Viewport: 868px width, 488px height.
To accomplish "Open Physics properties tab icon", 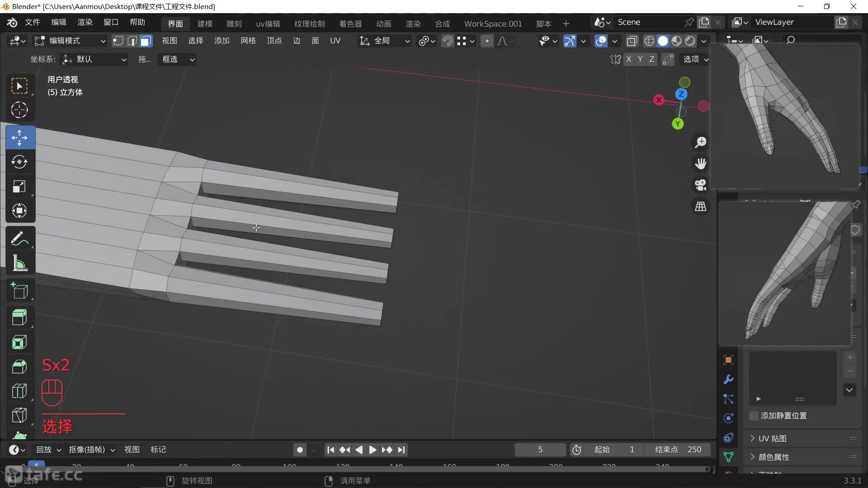I will pyautogui.click(x=728, y=418).
